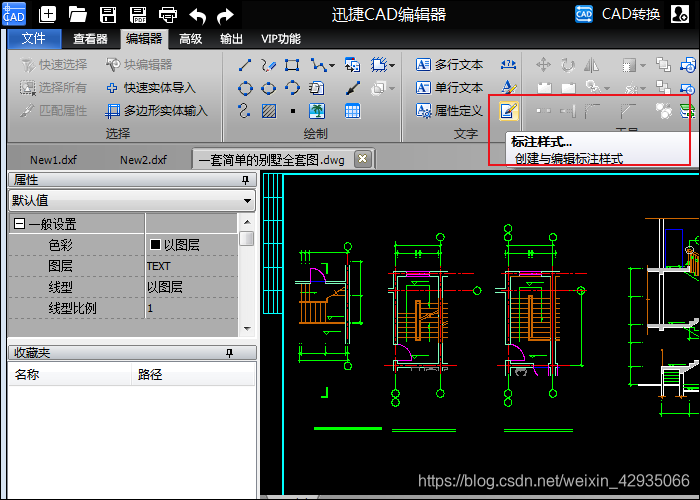Open the CAD转换 converter button
The width and height of the screenshot is (700, 500).
pos(617,14)
